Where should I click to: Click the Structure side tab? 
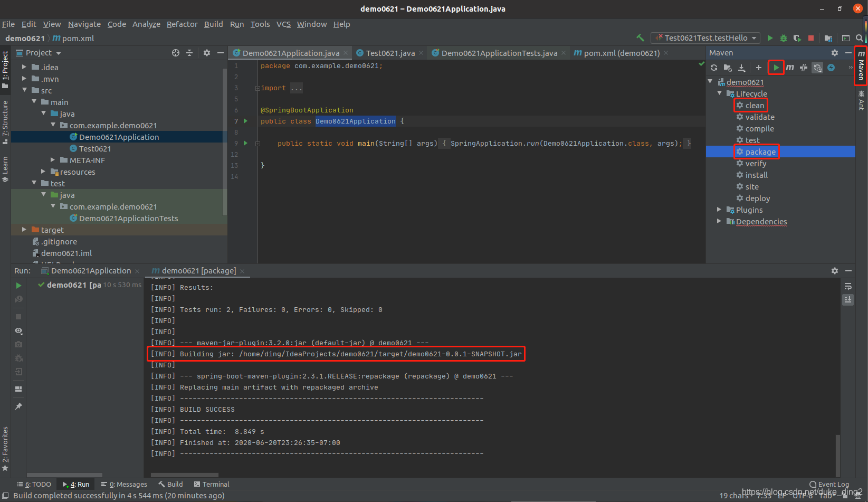(x=5, y=122)
